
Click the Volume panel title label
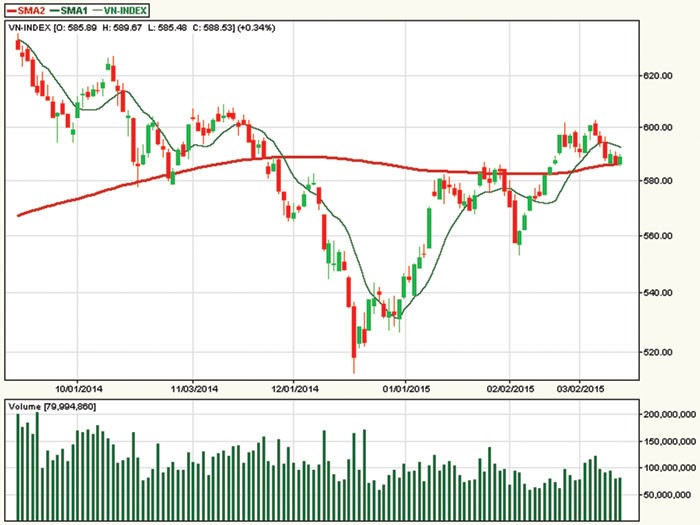(52, 406)
